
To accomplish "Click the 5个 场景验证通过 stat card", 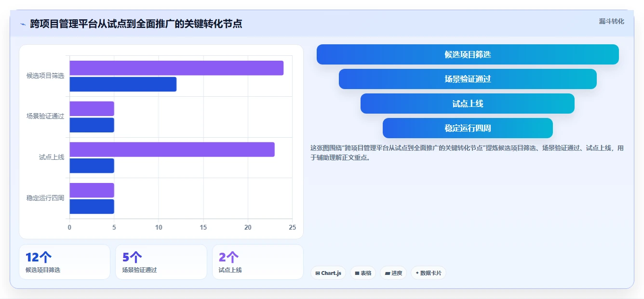I will (x=161, y=262).
